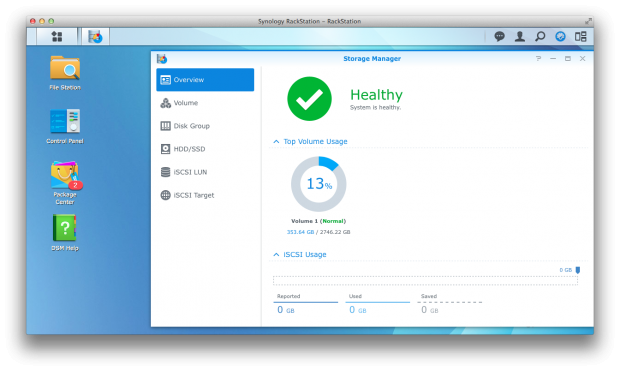Open the DSM main menu grid icon
The image size is (620, 371).
point(57,36)
